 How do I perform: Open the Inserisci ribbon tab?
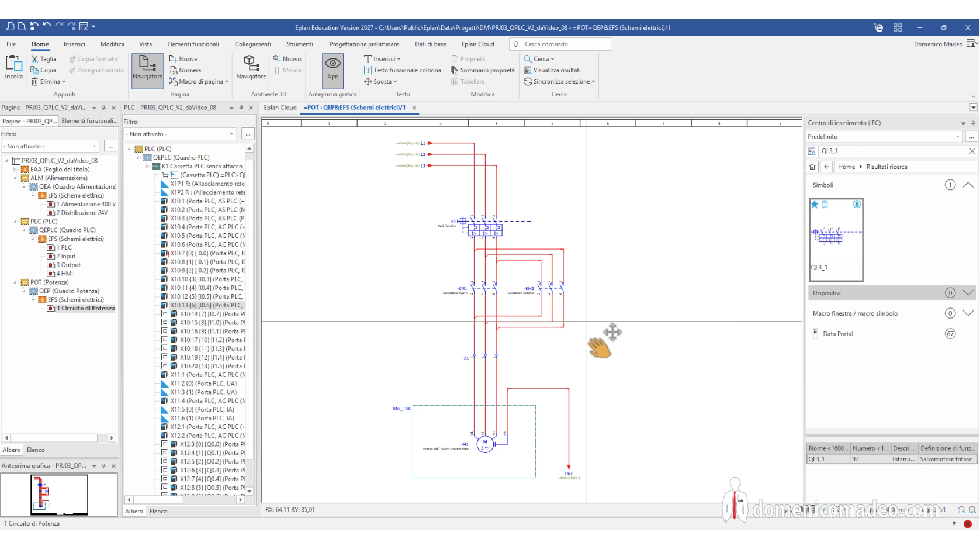tap(74, 44)
